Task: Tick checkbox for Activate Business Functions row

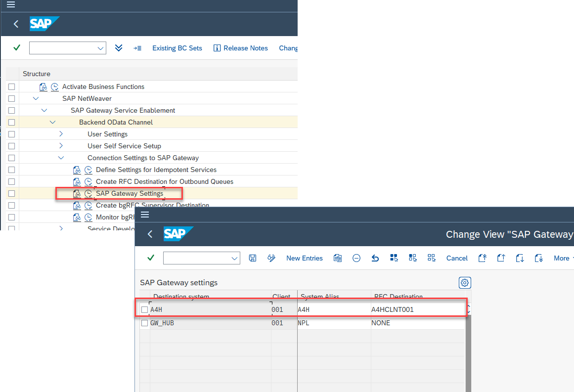Action: click(12, 87)
